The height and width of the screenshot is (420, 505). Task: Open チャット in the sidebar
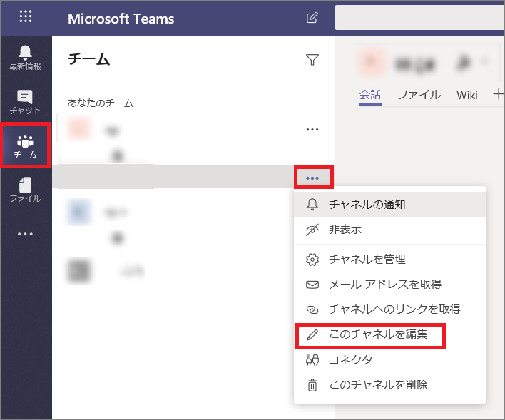click(25, 102)
